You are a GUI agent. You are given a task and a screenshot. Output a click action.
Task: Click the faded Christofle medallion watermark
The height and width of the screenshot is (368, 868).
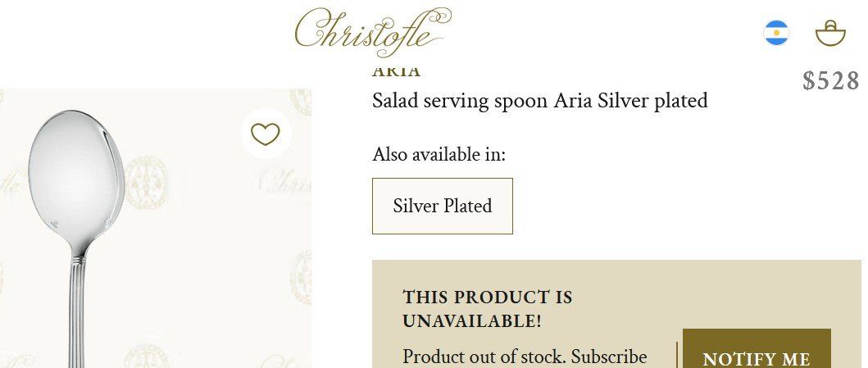coord(145,183)
